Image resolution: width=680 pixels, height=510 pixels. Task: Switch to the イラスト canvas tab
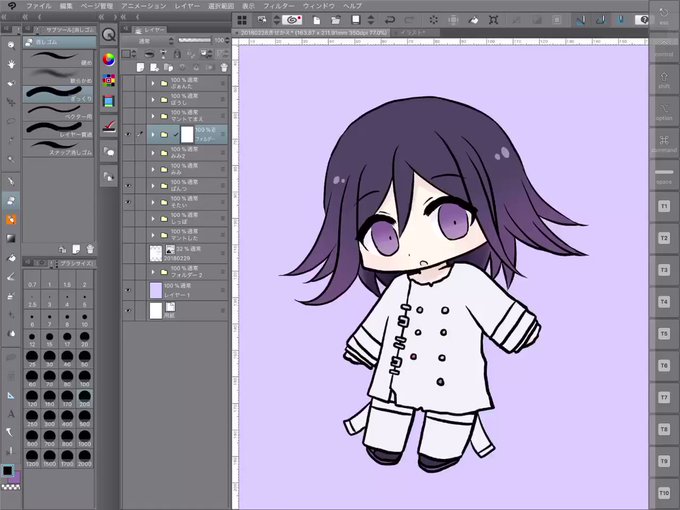[x=414, y=33]
